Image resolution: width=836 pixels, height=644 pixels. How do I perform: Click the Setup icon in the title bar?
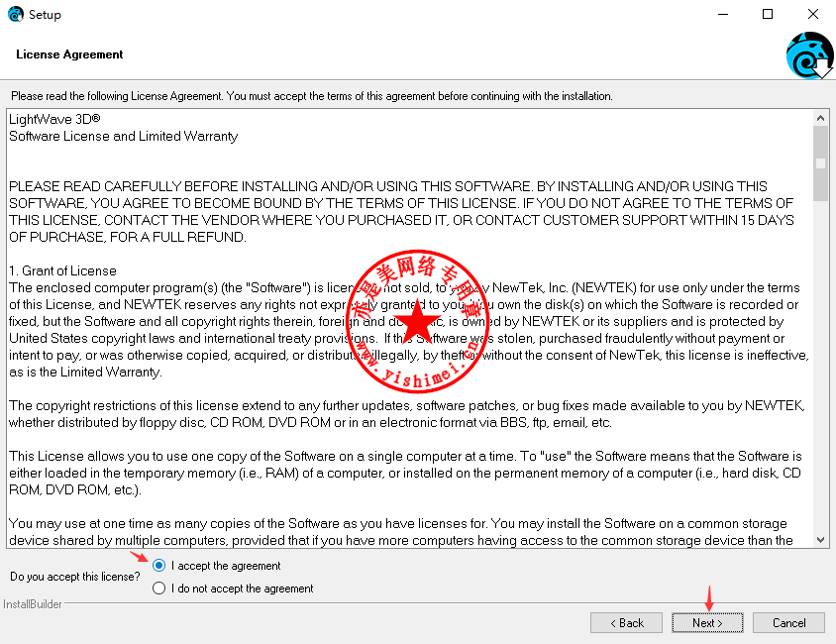tap(16, 14)
